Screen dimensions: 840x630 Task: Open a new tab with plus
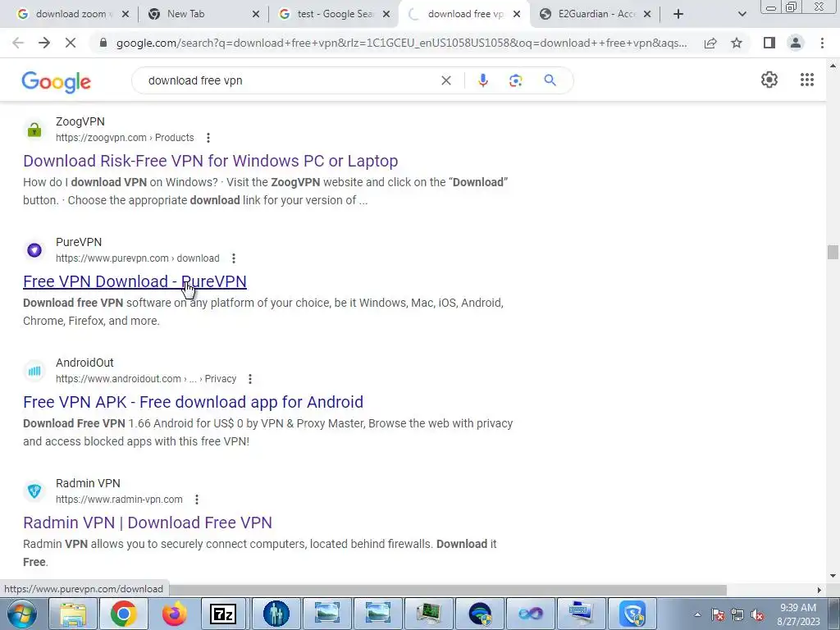tap(678, 14)
